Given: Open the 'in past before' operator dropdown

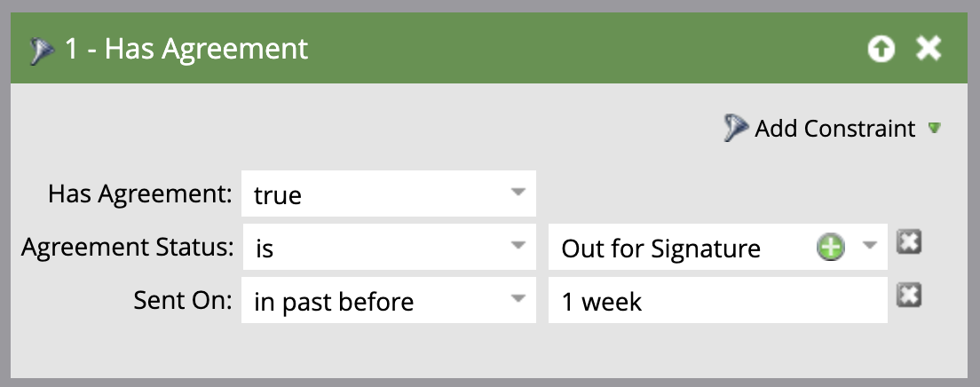Looking at the screenshot, I should point(388,301).
